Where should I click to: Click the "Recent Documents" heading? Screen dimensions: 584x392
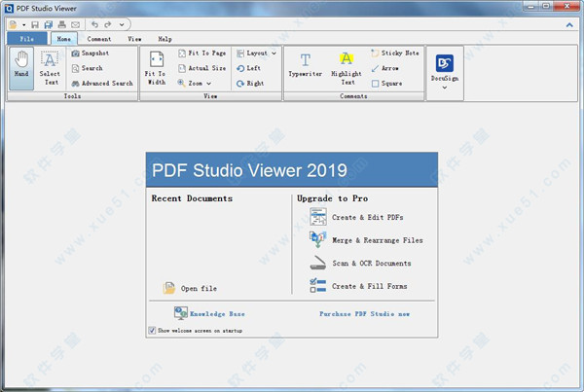[x=192, y=198]
